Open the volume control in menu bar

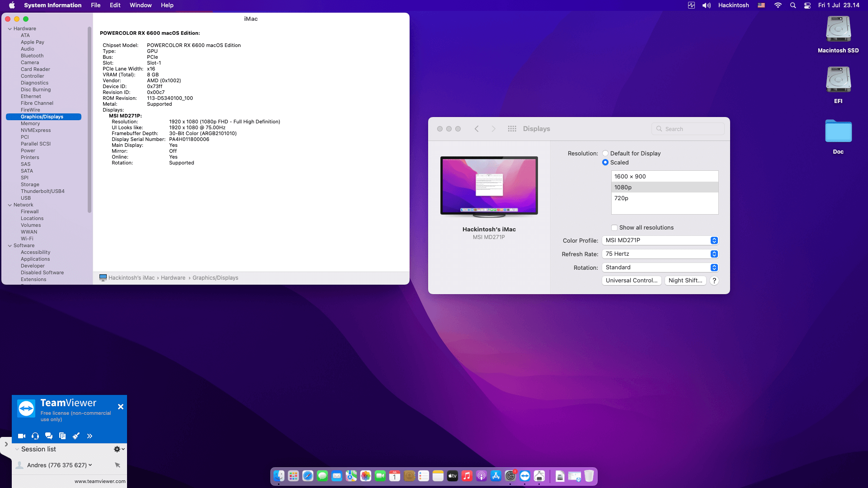pyautogui.click(x=706, y=5)
